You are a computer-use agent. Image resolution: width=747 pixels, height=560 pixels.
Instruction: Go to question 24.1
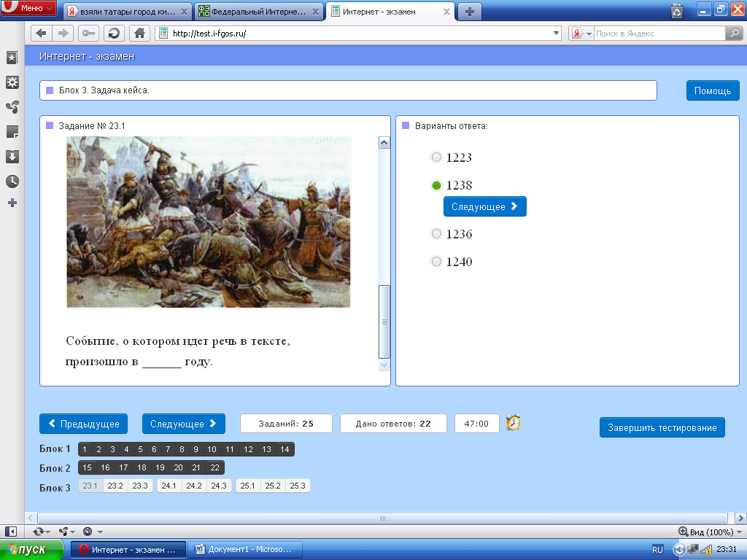[x=169, y=486]
